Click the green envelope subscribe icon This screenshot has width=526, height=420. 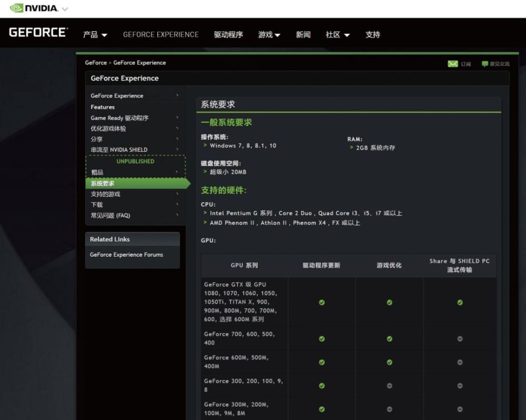(x=453, y=64)
